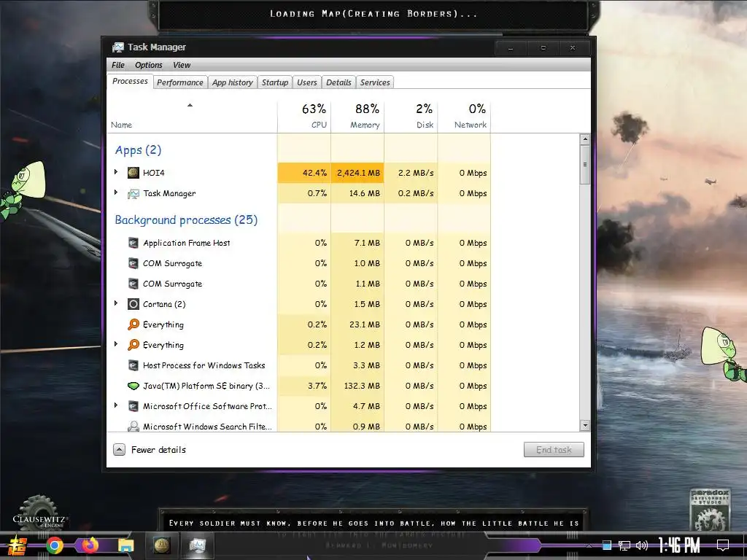Switch to the Performance tab
The width and height of the screenshot is (747, 560).
coord(180,82)
